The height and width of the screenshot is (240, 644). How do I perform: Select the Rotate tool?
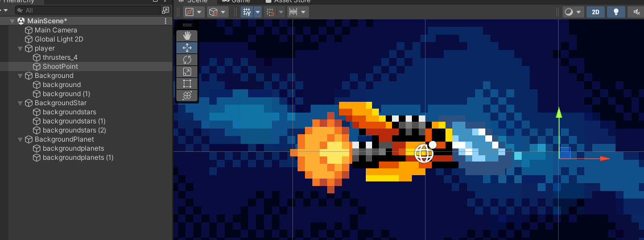tap(187, 60)
